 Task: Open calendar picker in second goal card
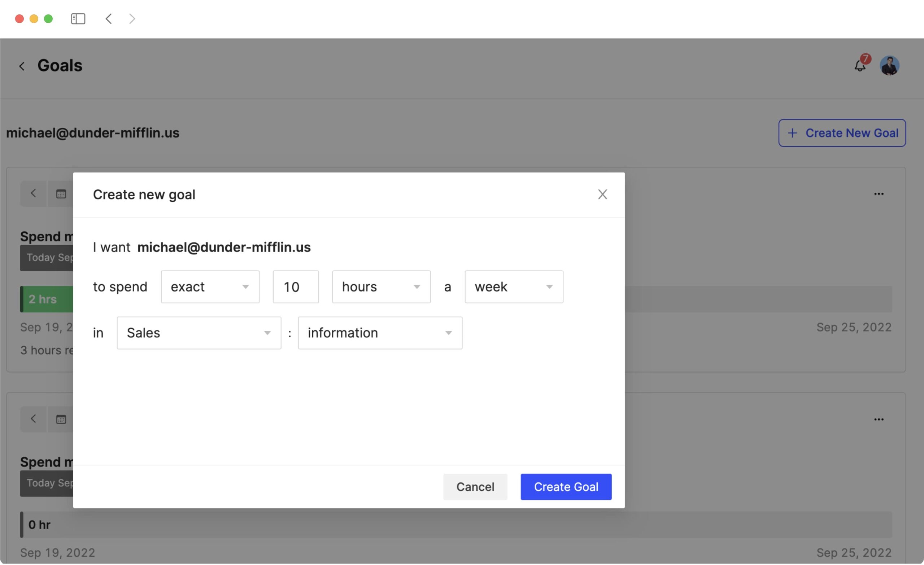(61, 419)
